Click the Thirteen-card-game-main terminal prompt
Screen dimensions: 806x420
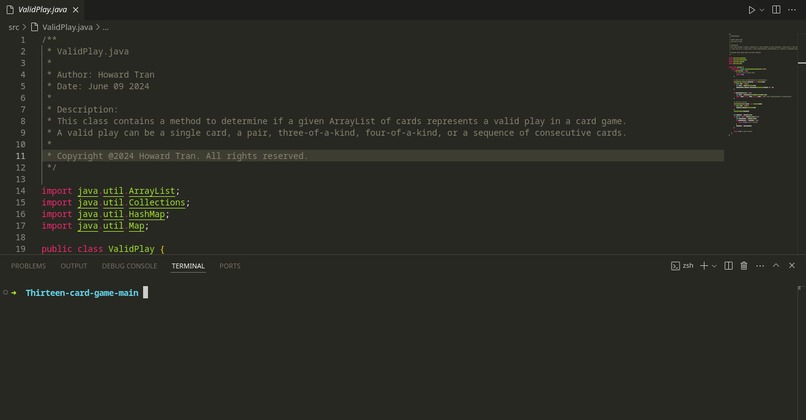coord(82,293)
